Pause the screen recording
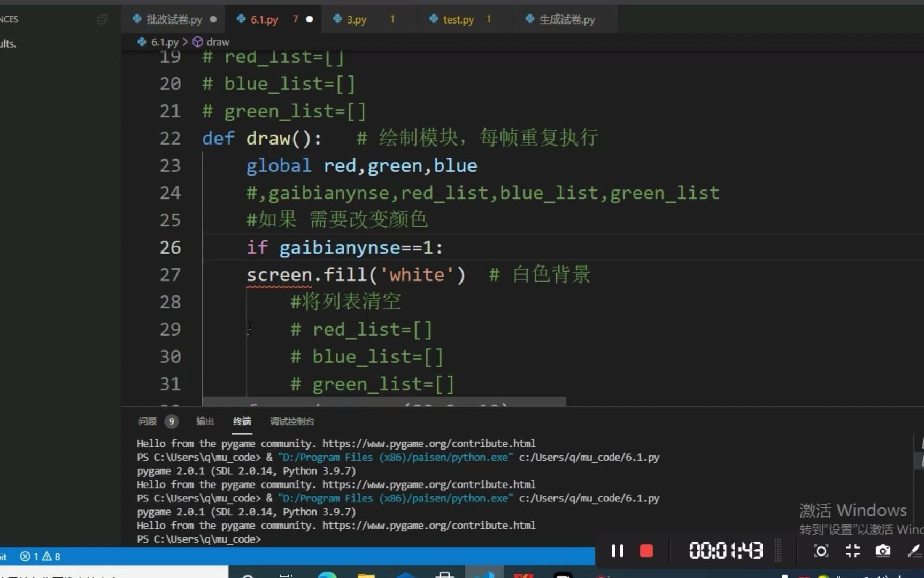 (618, 551)
